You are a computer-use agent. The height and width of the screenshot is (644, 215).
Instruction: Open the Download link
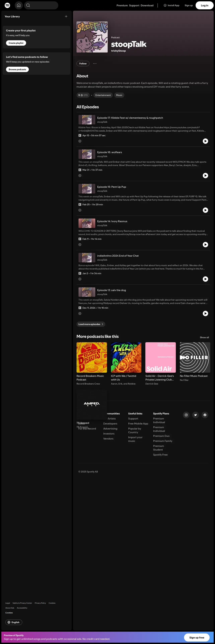147,6
